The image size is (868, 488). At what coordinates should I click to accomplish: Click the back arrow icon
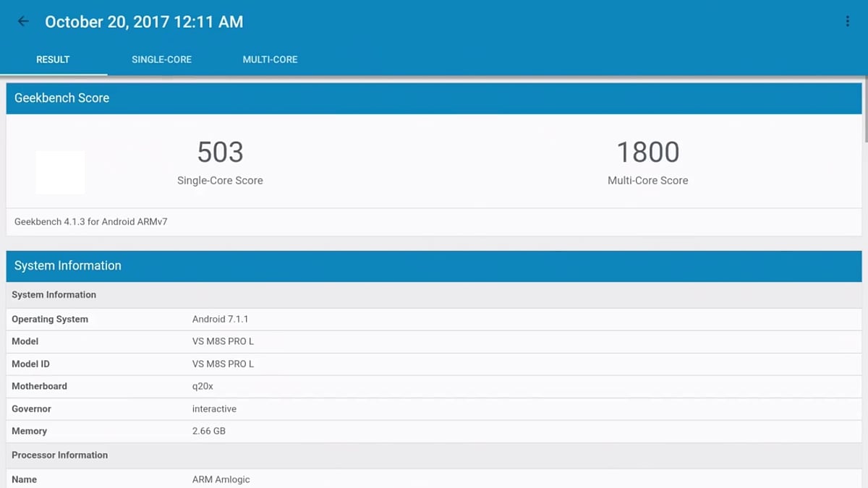click(22, 21)
